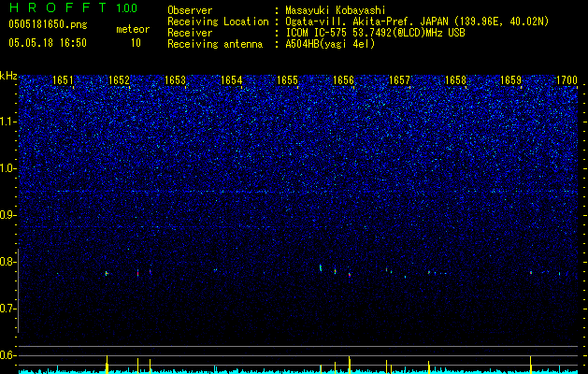Click the 1655 time axis label
Screen dimensions: 588x374
(287, 80)
